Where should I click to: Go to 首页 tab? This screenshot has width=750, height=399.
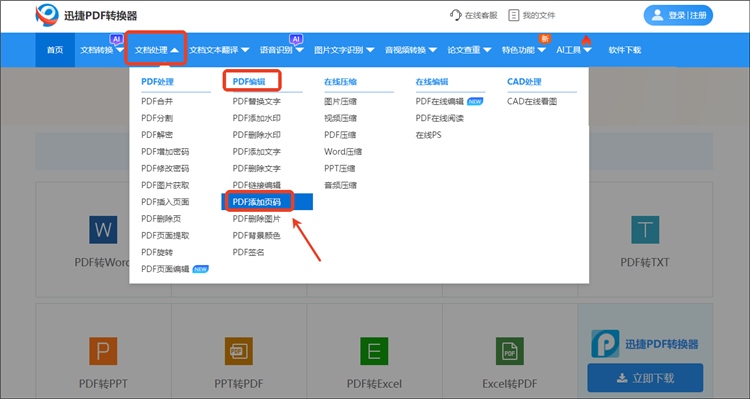tap(55, 50)
